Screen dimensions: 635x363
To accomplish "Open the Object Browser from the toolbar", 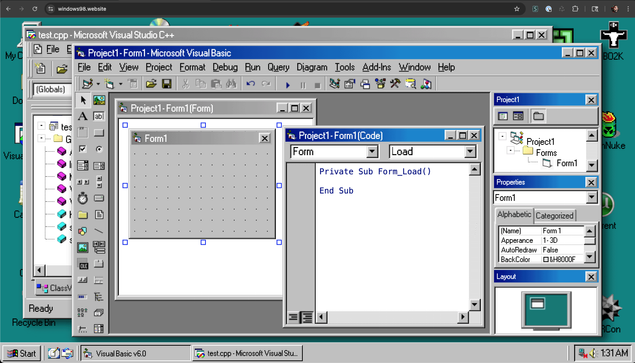I will point(380,84).
